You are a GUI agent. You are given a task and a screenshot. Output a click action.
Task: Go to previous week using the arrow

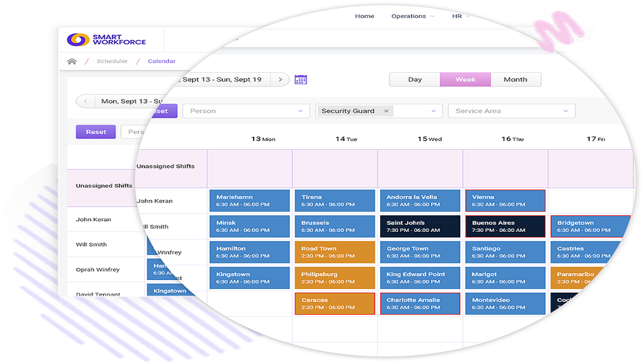pyautogui.click(x=86, y=101)
